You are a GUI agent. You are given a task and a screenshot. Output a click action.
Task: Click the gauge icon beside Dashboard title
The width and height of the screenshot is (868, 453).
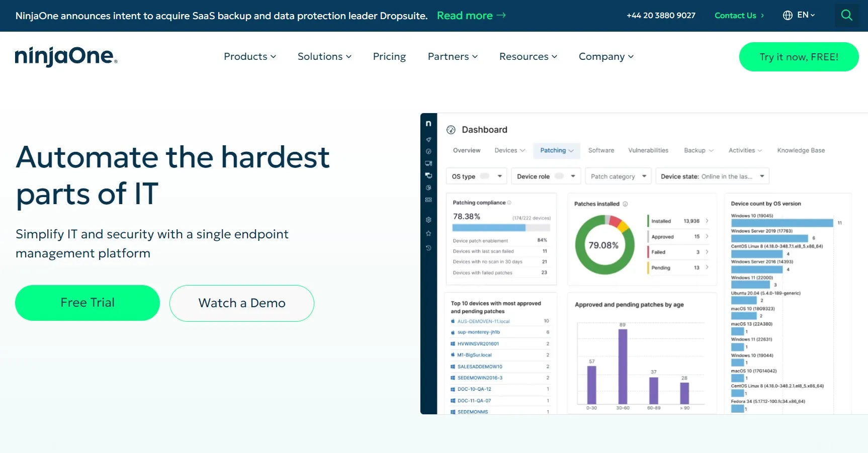tap(451, 130)
